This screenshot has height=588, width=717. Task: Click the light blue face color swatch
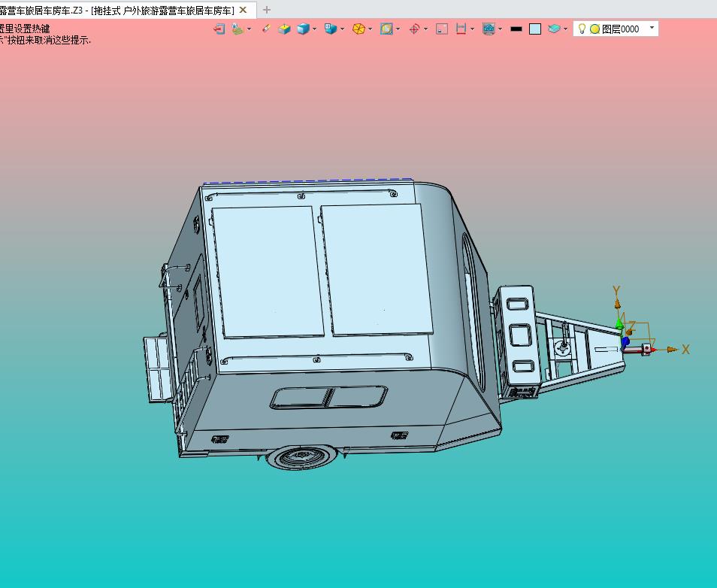click(x=535, y=29)
